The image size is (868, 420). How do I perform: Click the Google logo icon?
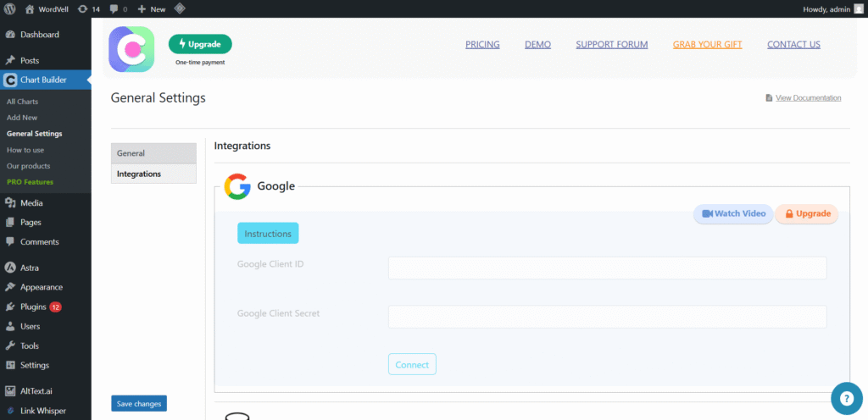237,186
